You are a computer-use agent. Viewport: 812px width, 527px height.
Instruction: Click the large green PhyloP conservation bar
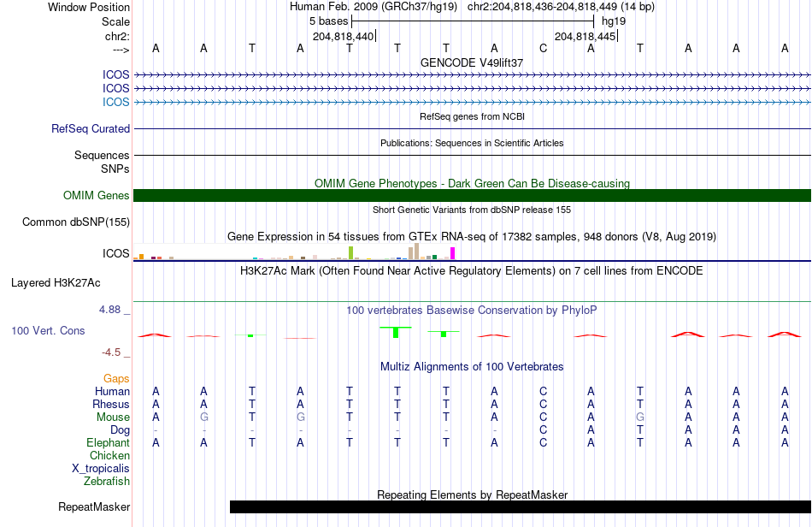tap(396, 332)
